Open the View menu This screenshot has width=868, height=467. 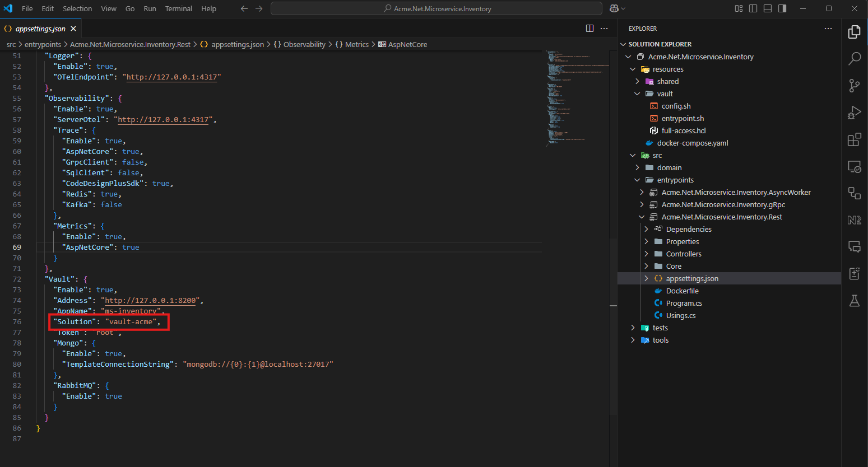pyautogui.click(x=109, y=8)
